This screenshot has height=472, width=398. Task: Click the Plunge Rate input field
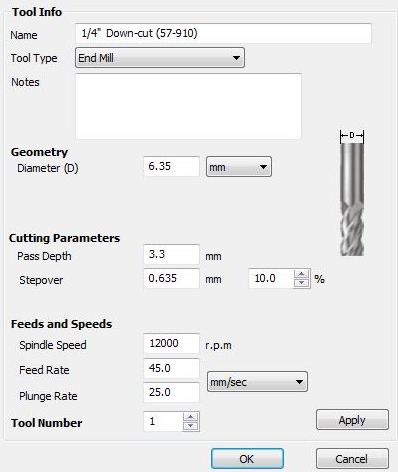pos(172,392)
